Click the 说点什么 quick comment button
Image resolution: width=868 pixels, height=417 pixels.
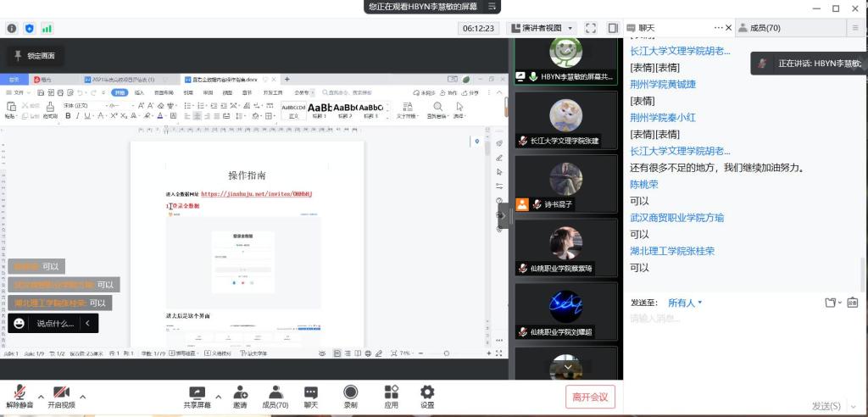[x=53, y=323]
